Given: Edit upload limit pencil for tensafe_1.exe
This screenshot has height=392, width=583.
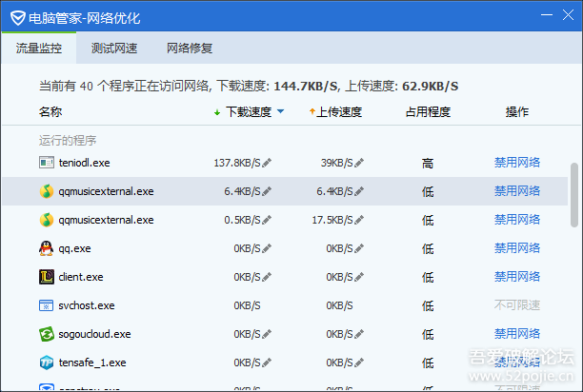Looking at the screenshot, I should click(x=359, y=363).
